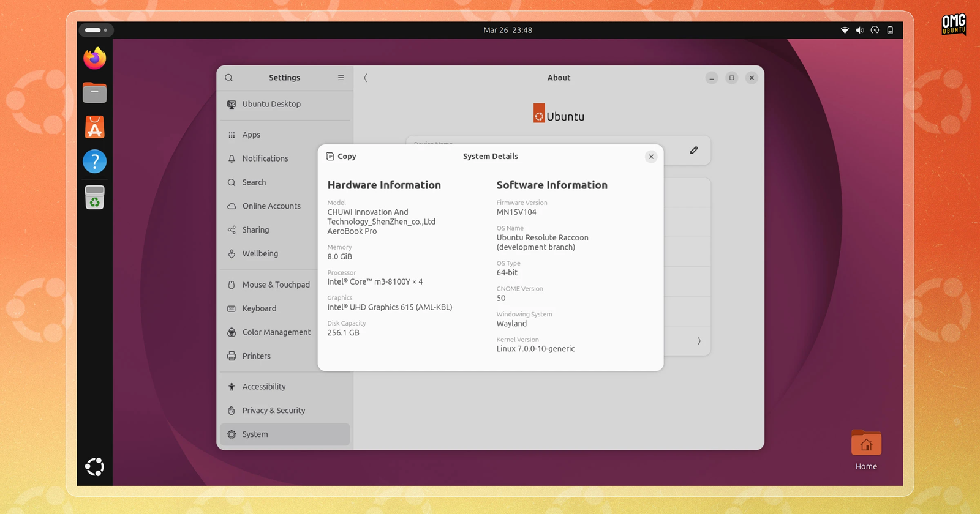
Task: Open the Files app in the dock
Action: (x=95, y=93)
